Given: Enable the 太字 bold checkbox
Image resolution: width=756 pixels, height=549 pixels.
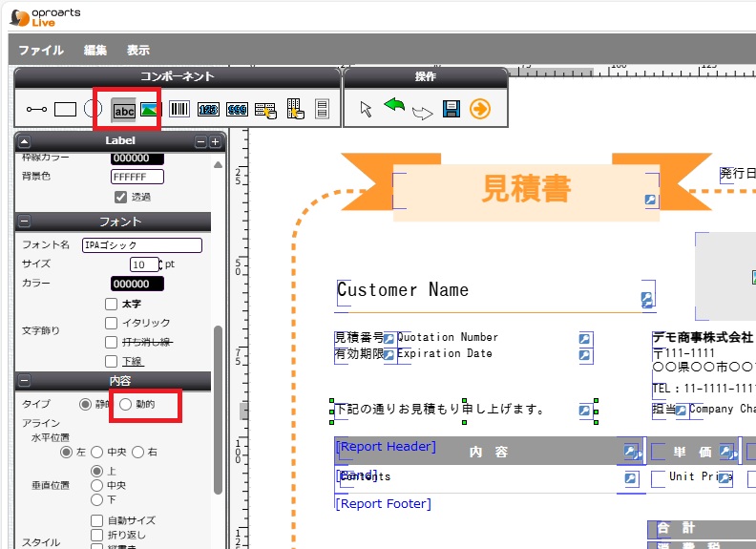Looking at the screenshot, I should [112, 304].
